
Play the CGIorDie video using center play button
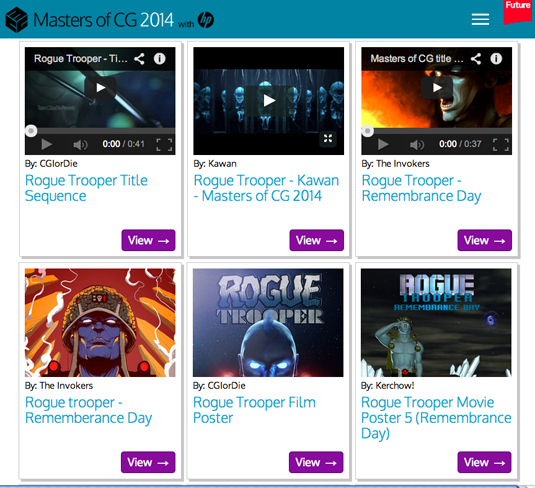pos(100,88)
